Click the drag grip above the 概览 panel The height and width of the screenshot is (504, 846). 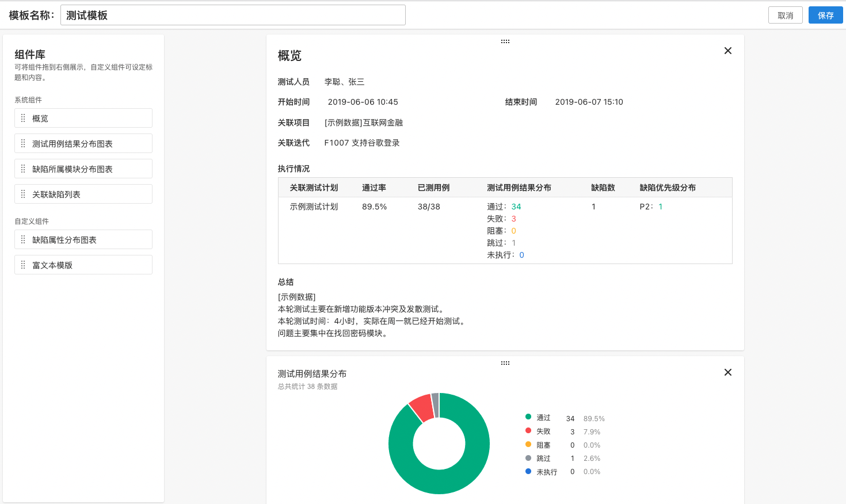click(x=505, y=41)
